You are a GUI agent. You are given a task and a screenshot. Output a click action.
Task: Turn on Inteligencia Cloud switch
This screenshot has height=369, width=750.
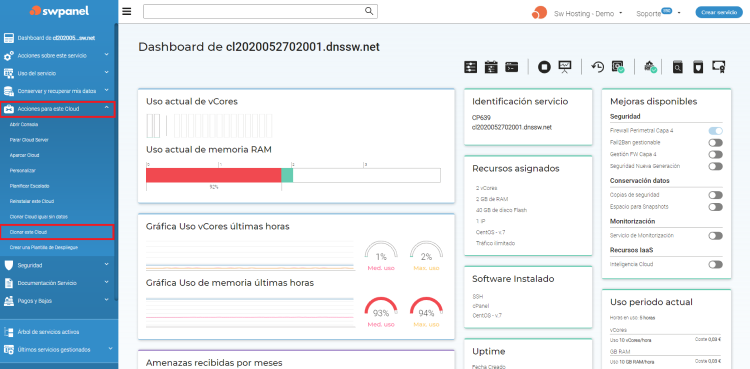(x=716, y=264)
